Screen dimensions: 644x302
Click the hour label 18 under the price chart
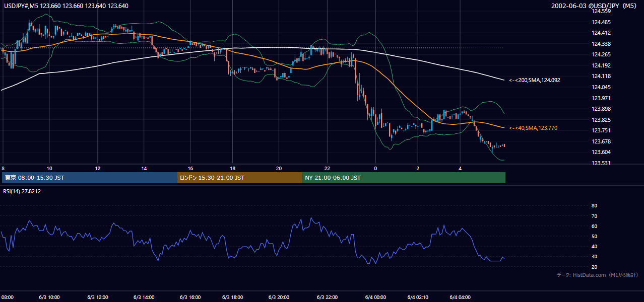point(232,169)
